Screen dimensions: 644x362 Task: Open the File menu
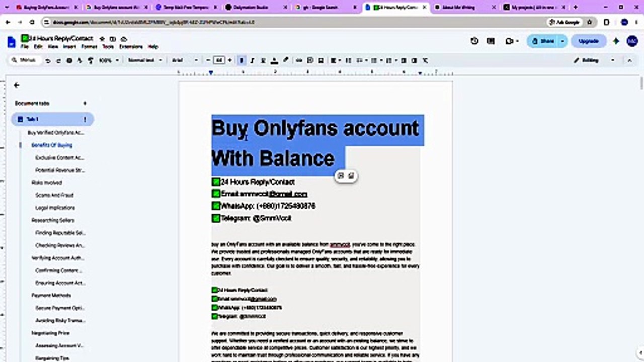pyautogui.click(x=25, y=47)
